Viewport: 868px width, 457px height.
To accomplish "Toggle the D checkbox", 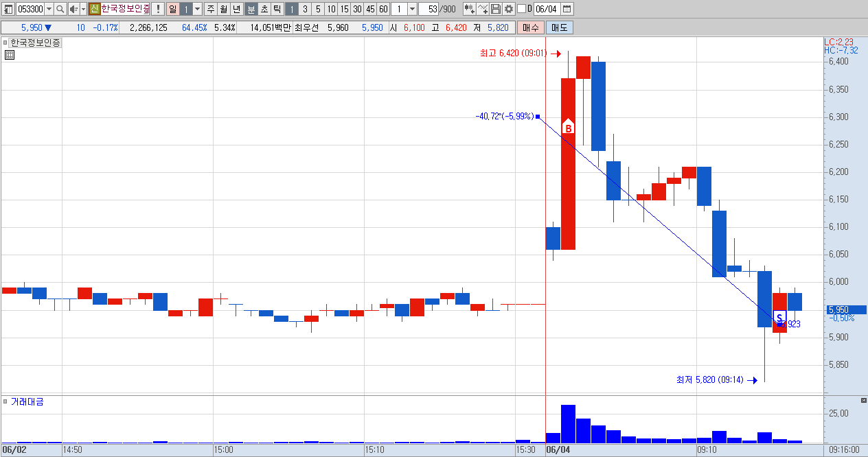I will [522, 9].
